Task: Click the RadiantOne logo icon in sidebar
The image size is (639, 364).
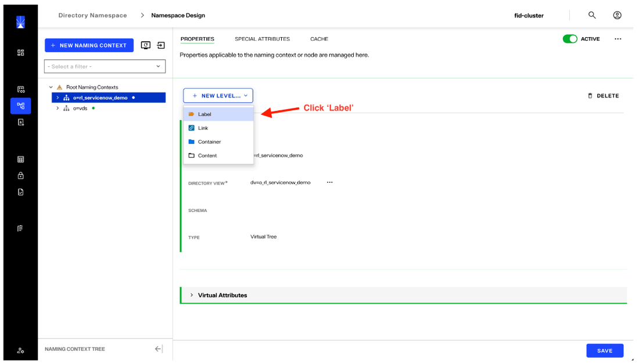Action: [x=20, y=22]
